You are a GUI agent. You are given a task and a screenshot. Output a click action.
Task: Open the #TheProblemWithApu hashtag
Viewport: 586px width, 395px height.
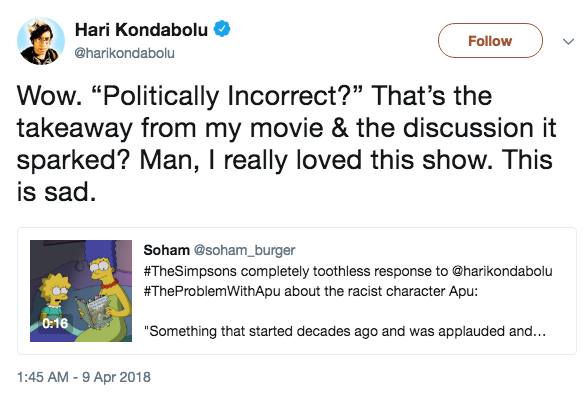pyautogui.click(x=212, y=291)
